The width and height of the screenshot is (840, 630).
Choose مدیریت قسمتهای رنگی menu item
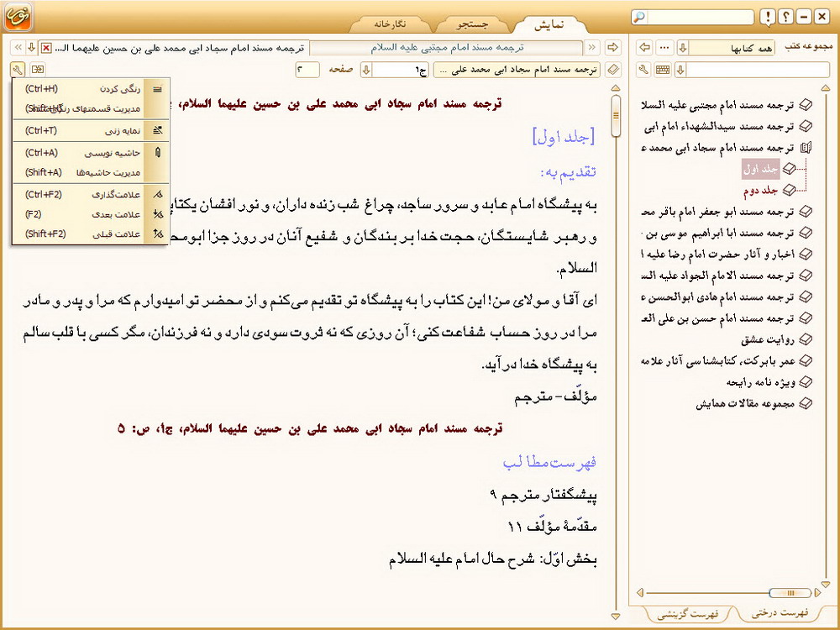coord(91,108)
